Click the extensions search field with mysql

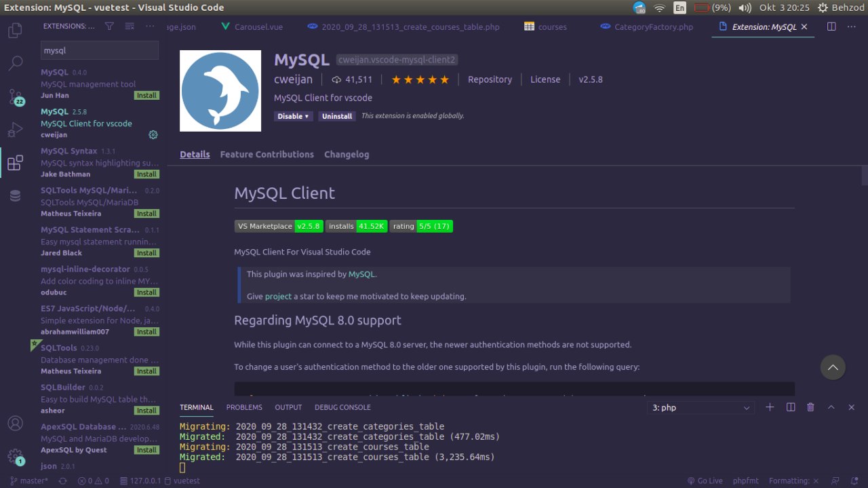[100, 50]
